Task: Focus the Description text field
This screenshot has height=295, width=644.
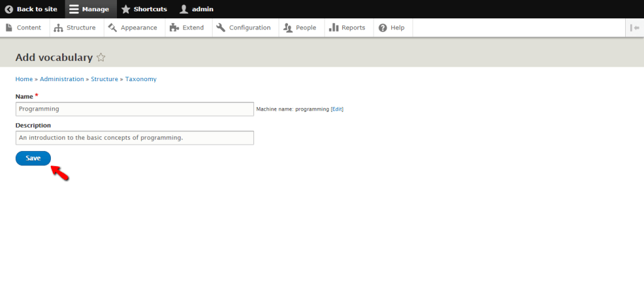Action: click(x=135, y=138)
